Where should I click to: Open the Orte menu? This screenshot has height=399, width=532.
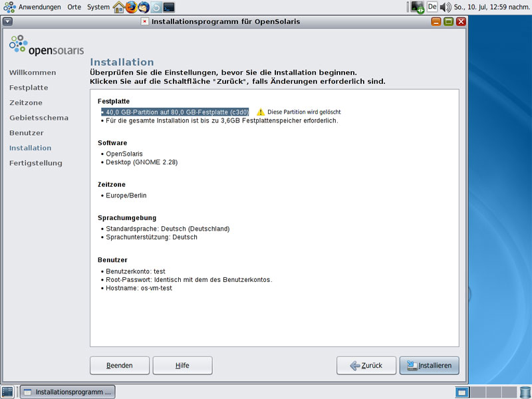coord(74,7)
